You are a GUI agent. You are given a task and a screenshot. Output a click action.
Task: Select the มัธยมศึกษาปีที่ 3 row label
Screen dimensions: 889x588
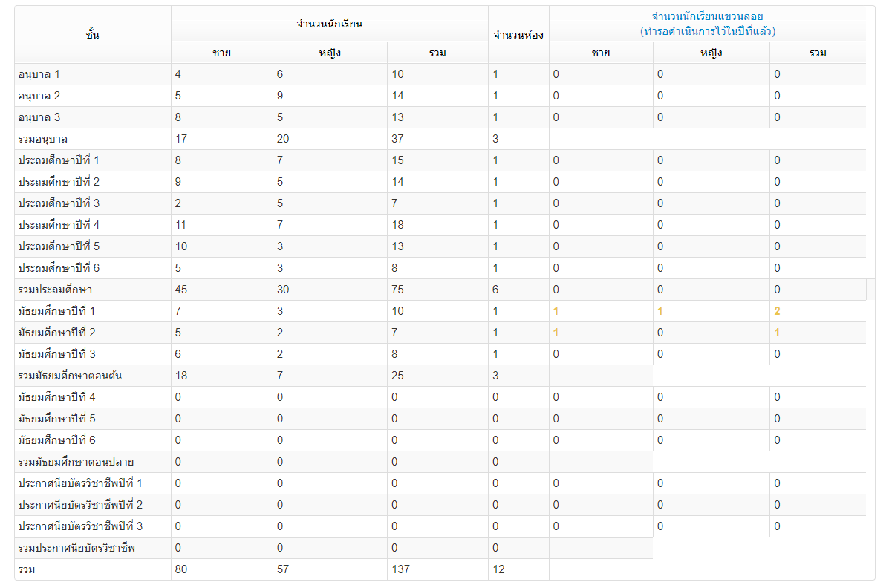point(57,354)
